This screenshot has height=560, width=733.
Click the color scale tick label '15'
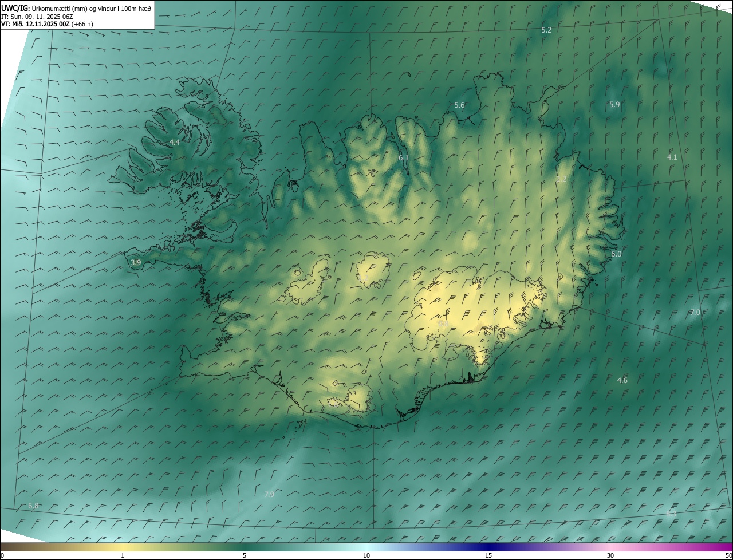(488, 555)
